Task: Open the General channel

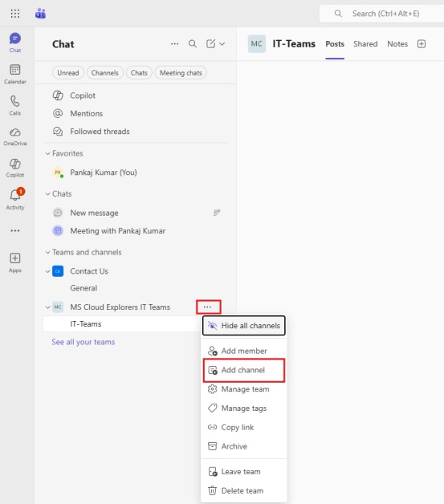Action: (84, 288)
